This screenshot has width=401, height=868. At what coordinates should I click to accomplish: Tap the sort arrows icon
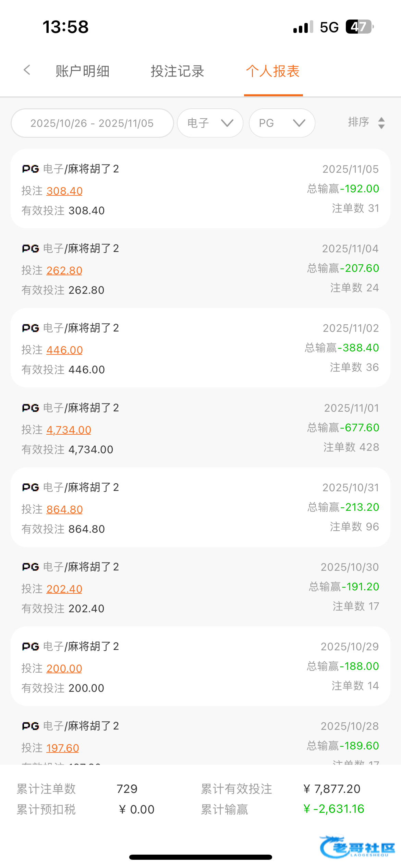pyautogui.click(x=381, y=123)
